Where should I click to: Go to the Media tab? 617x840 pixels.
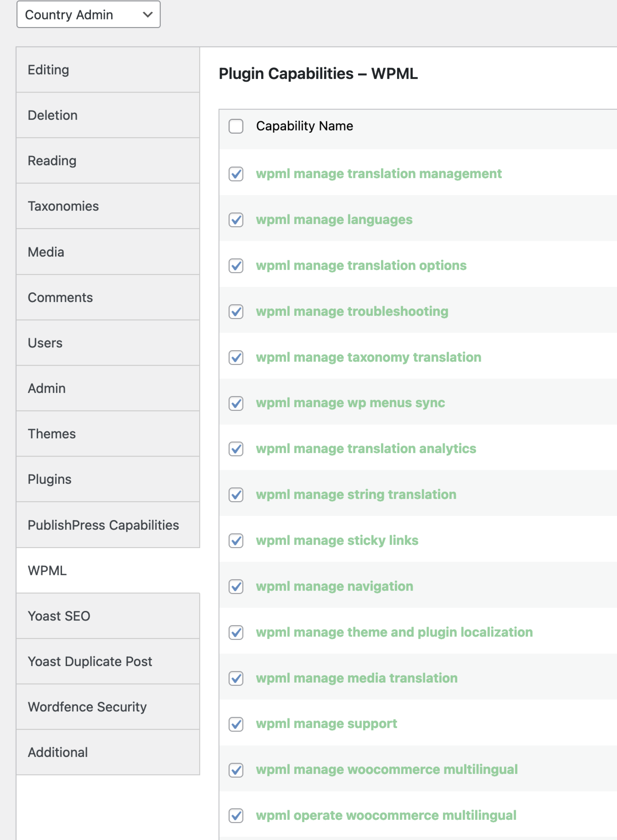(108, 252)
